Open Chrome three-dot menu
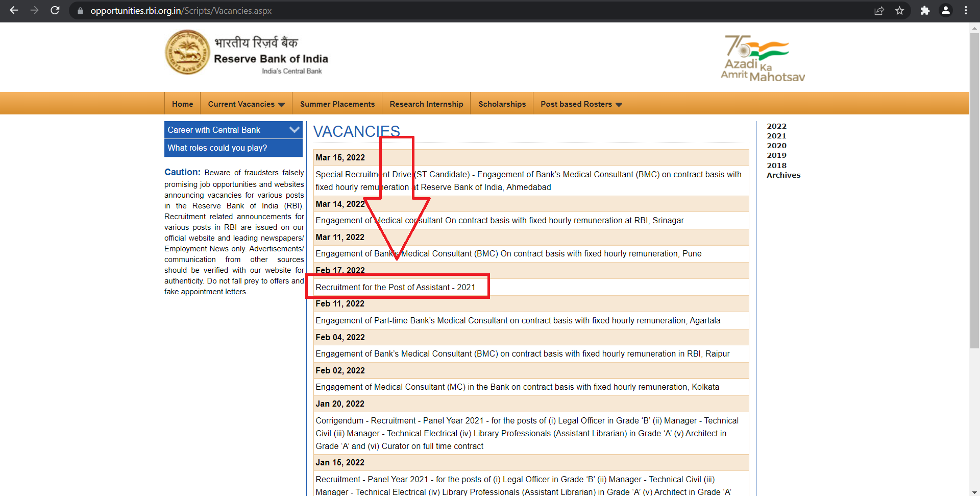Screen dimensions: 980x496 pos(966,10)
